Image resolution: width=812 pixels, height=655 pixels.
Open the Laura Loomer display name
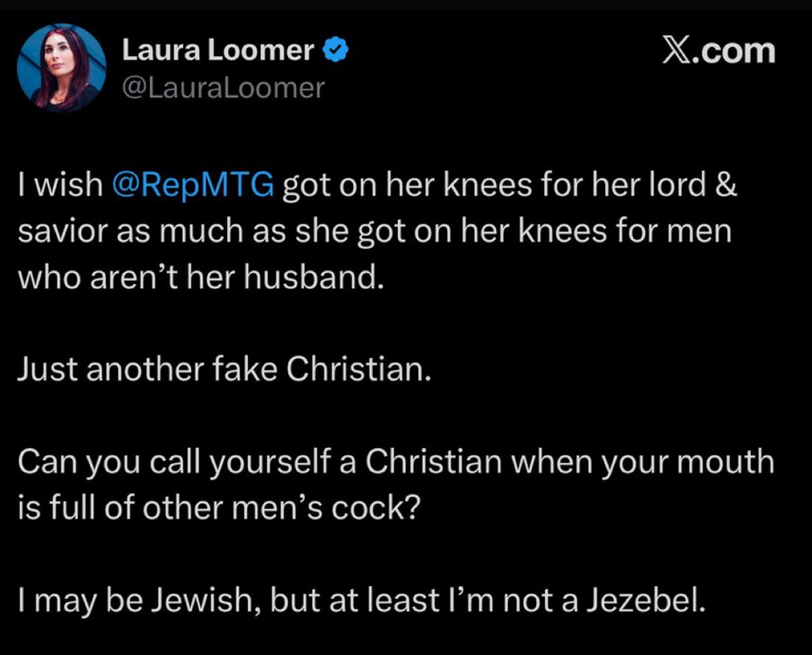pos(217,51)
